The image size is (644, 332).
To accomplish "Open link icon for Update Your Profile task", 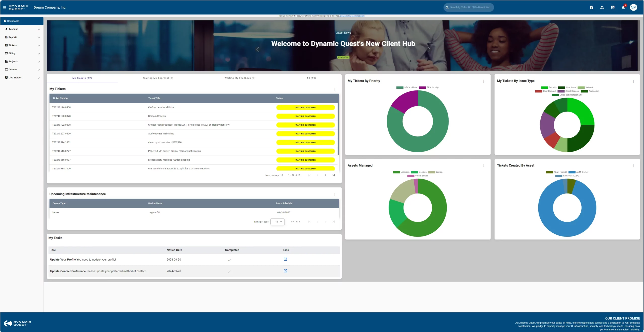I will click(x=285, y=259).
